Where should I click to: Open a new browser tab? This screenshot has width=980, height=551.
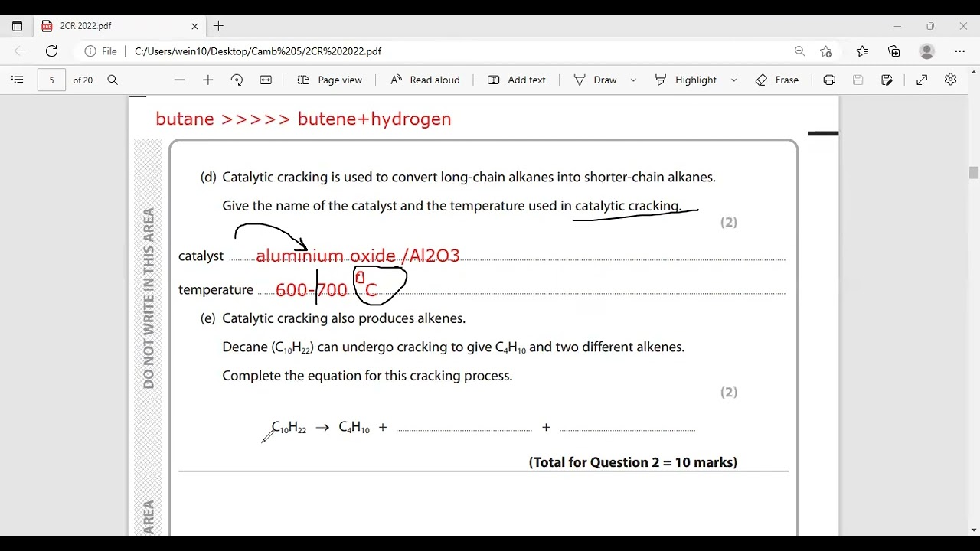218,26
